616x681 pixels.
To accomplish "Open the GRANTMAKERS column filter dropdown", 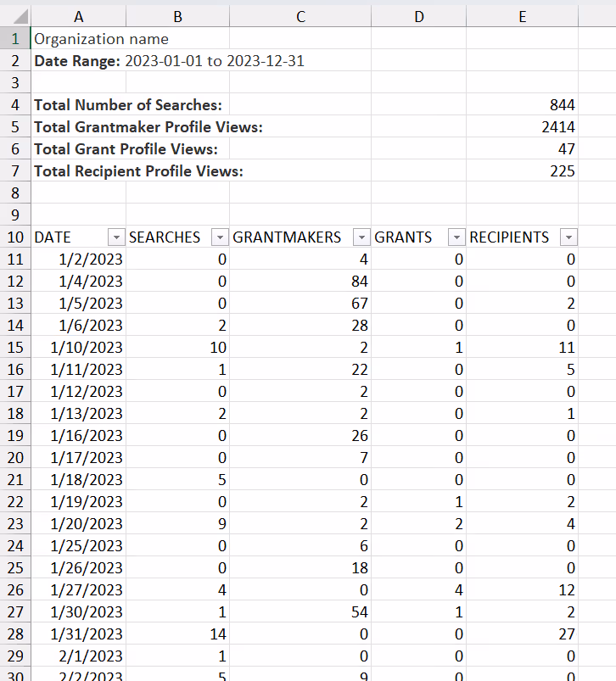I will [x=361, y=237].
